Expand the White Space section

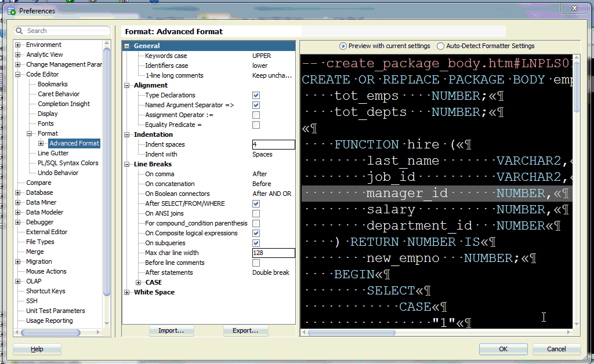pyautogui.click(x=128, y=292)
